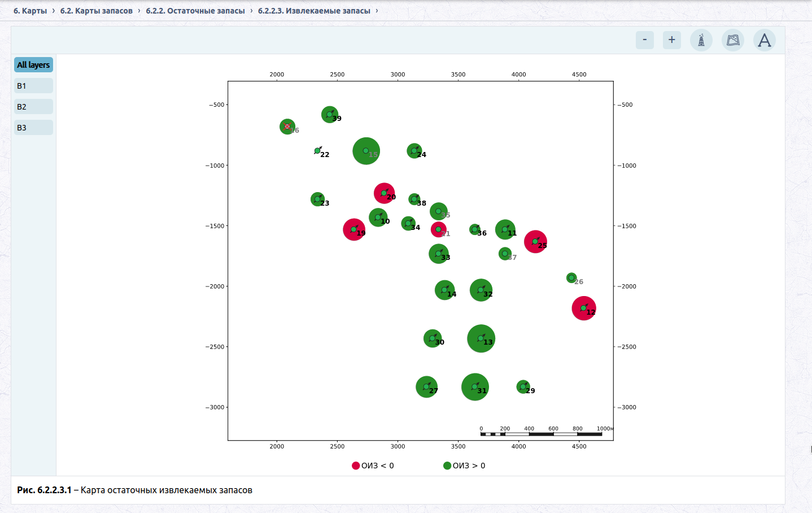812x513 pixels.
Task: Expand chevron after 6.2.2.3. Извлекаемые запасы
Action: click(x=377, y=11)
